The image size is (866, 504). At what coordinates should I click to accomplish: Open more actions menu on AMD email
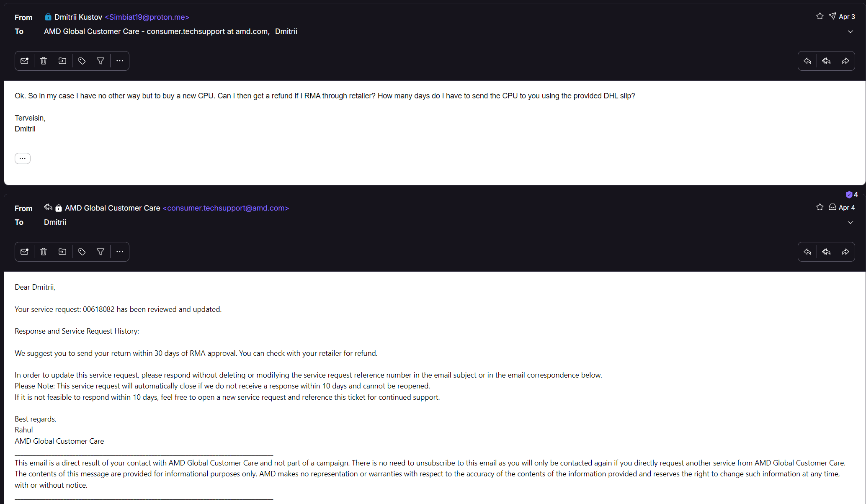(120, 252)
